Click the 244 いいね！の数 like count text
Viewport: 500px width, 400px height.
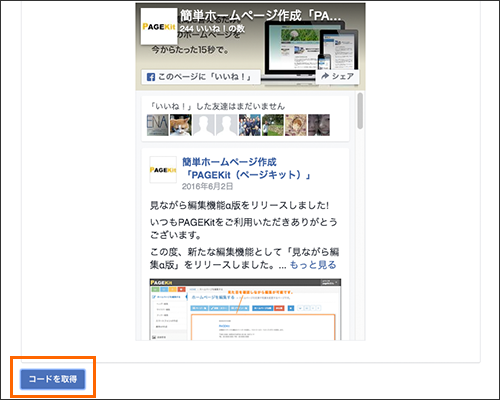click(212, 29)
